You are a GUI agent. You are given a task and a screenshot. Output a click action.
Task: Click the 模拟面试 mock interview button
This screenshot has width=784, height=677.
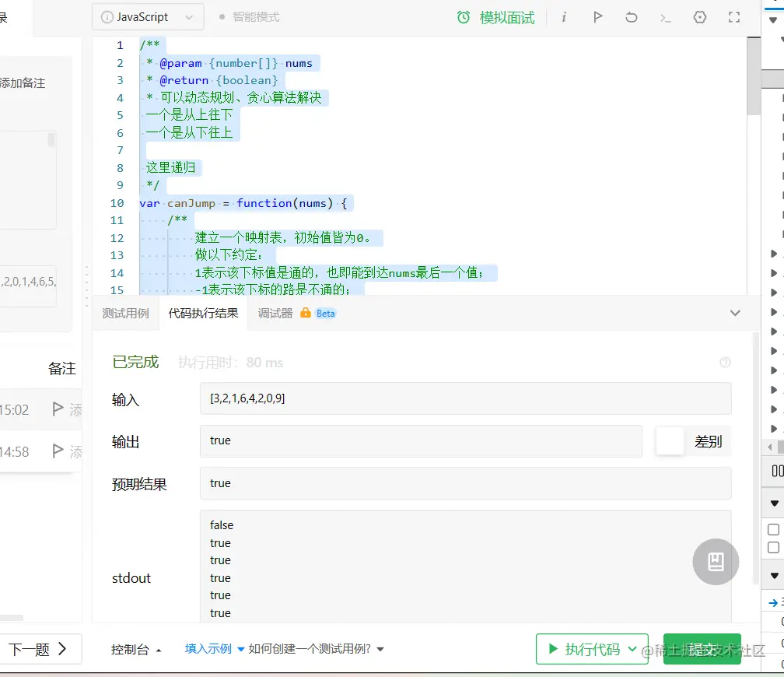[506, 18]
